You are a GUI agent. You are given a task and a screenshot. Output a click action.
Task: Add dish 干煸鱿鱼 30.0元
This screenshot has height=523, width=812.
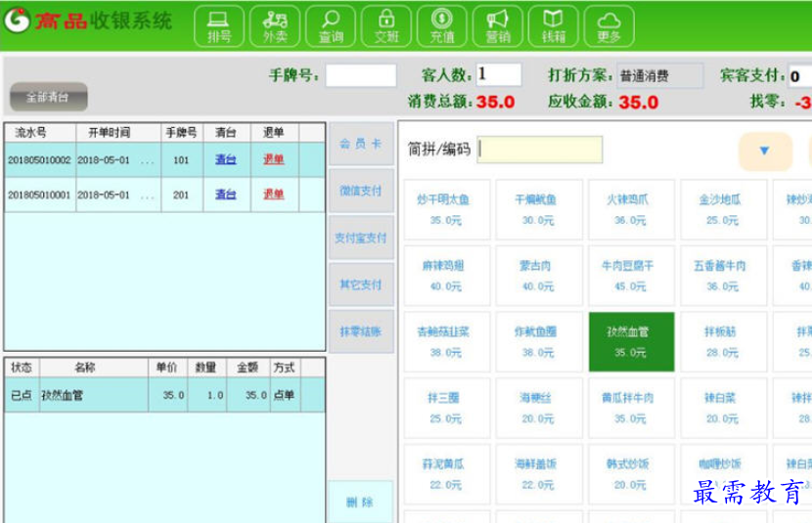tap(539, 209)
